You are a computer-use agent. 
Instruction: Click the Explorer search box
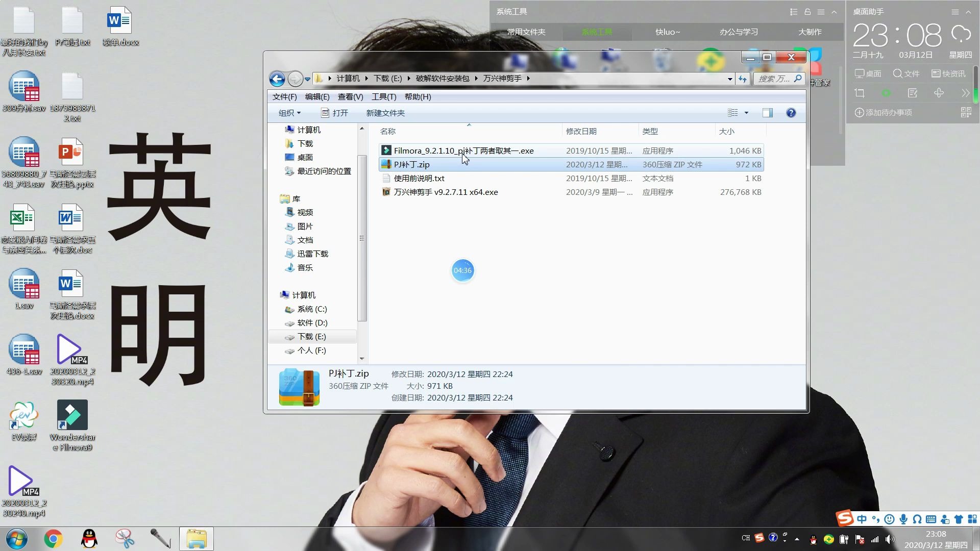click(x=779, y=79)
